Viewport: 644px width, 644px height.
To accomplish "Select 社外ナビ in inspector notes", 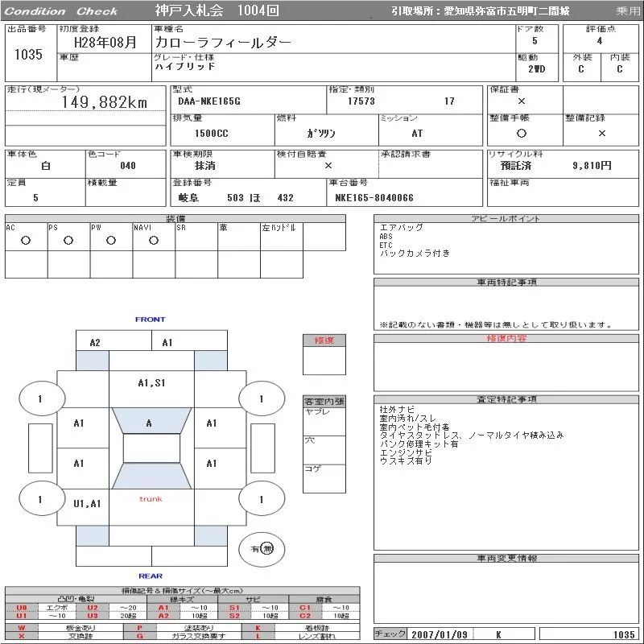I will tap(397, 410).
